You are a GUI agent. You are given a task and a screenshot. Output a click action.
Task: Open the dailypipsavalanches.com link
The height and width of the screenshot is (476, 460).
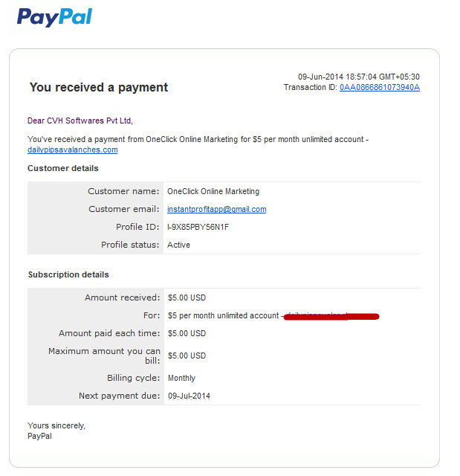(x=73, y=150)
